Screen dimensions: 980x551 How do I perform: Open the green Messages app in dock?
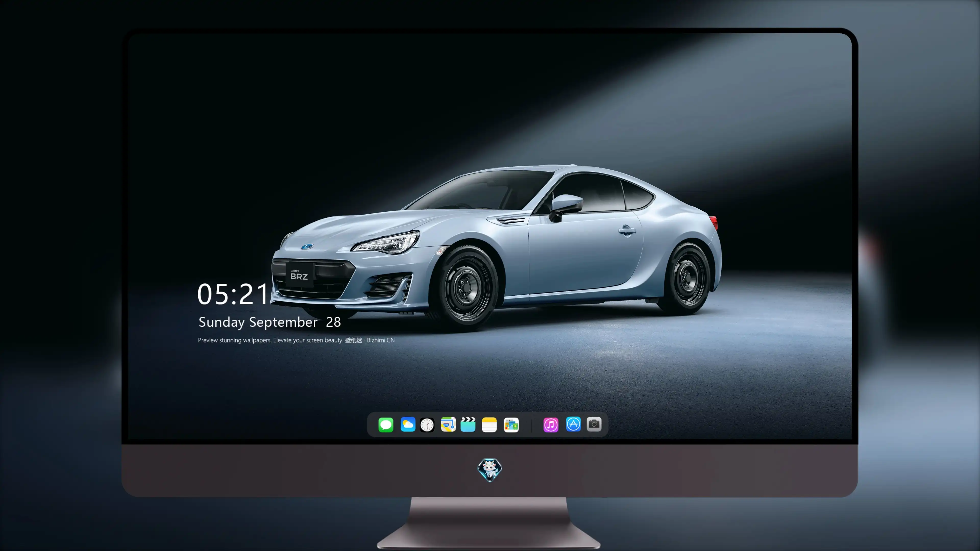[386, 424]
